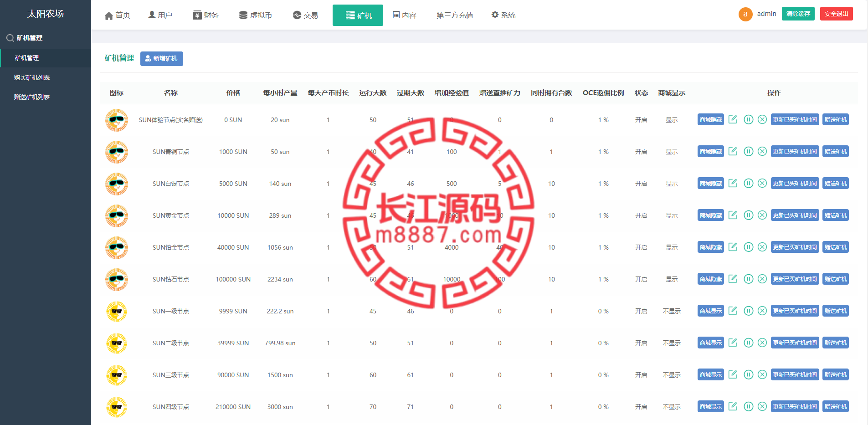Delete the SUN青铜节点 miner

[x=762, y=151]
